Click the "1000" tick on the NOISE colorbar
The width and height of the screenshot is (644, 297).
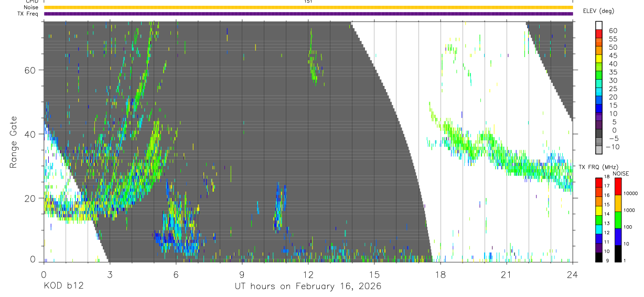(x=630, y=211)
